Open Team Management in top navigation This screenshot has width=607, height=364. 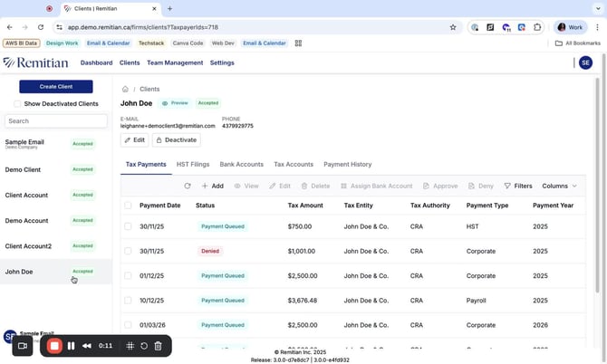pyautogui.click(x=175, y=62)
